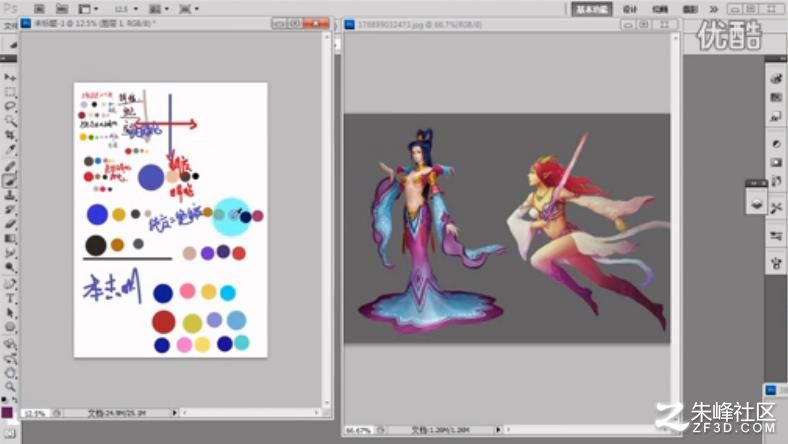The height and width of the screenshot is (444, 788).
Task: Open the purple foreground color swatch
Action: 7,412
